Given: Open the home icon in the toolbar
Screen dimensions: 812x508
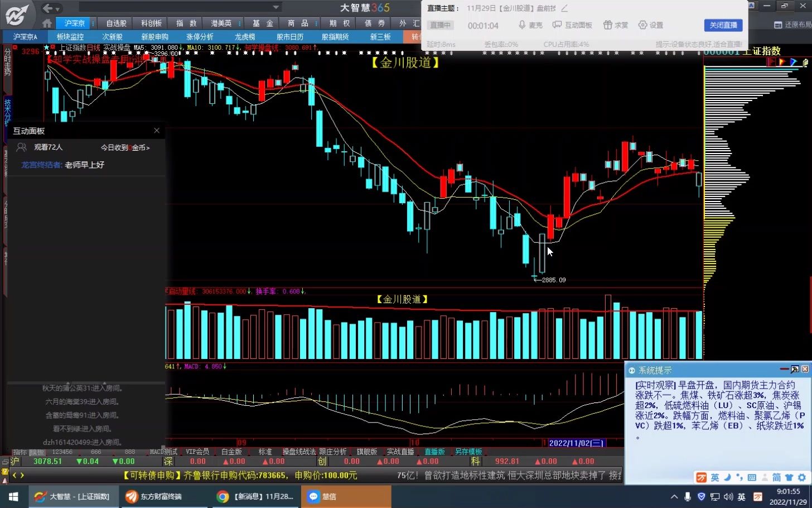Looking at the screenshot, I should tap(47, 23).
